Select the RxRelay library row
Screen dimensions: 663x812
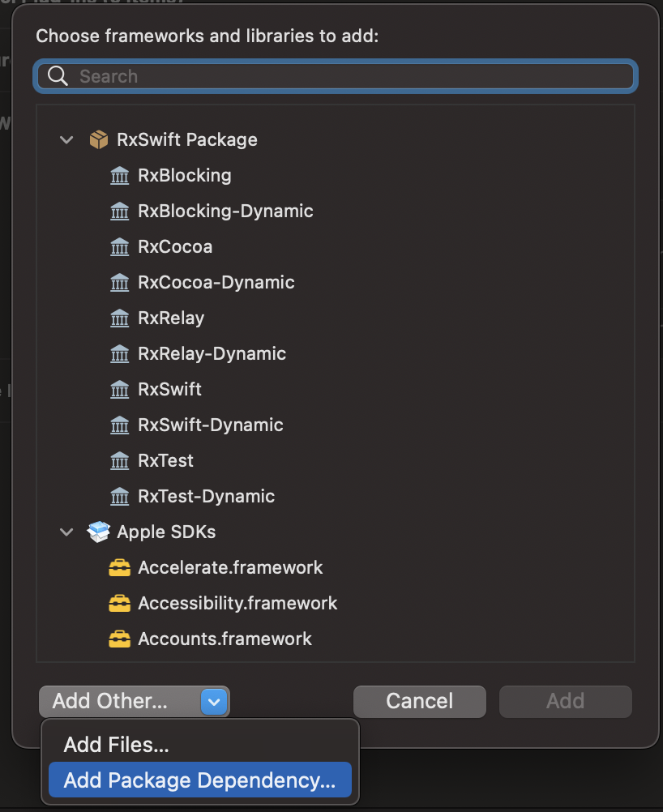(336, 318)
